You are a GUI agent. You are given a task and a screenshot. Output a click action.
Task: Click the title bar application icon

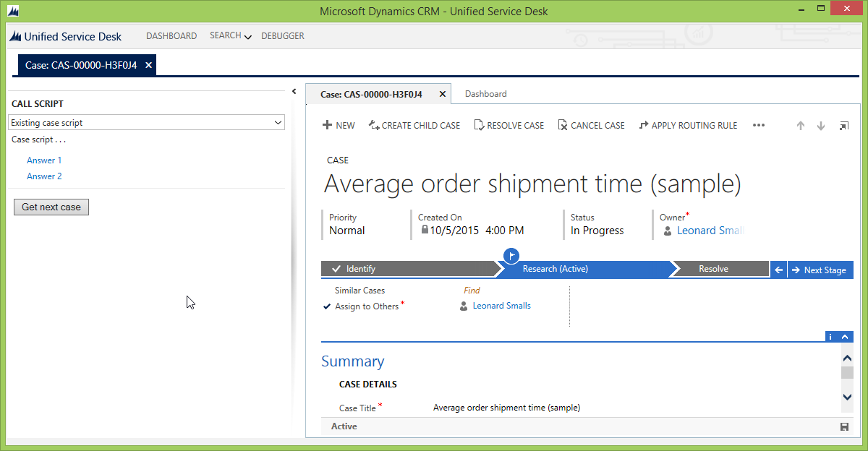coord(13,11)
